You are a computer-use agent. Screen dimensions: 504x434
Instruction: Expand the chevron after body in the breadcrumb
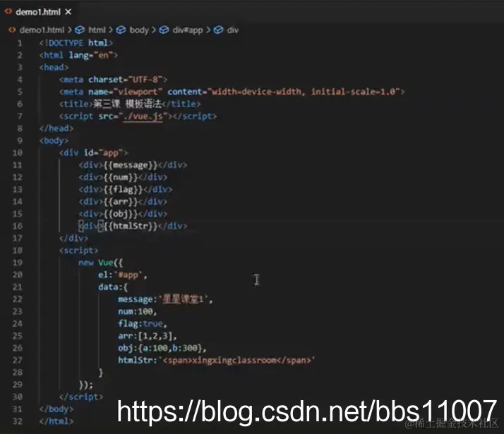[x=154, y=30]
